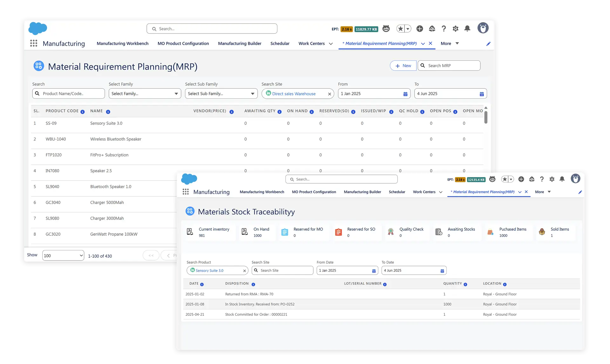Open To date calendar picker in MRP window

pyautogui.click(x=482, y=94)
